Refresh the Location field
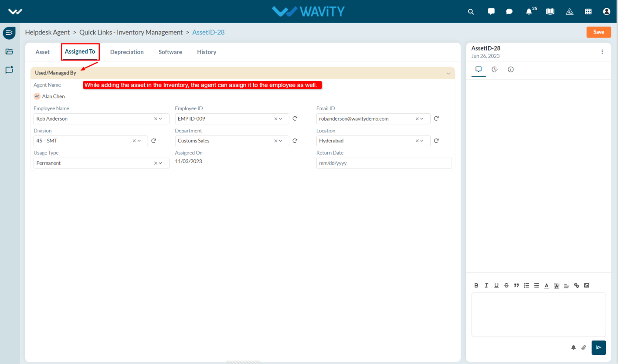 tap(436, 141)
